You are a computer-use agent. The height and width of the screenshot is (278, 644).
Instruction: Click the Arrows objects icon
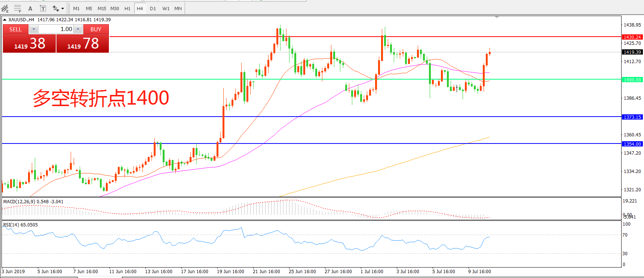[x=56, y=8]
